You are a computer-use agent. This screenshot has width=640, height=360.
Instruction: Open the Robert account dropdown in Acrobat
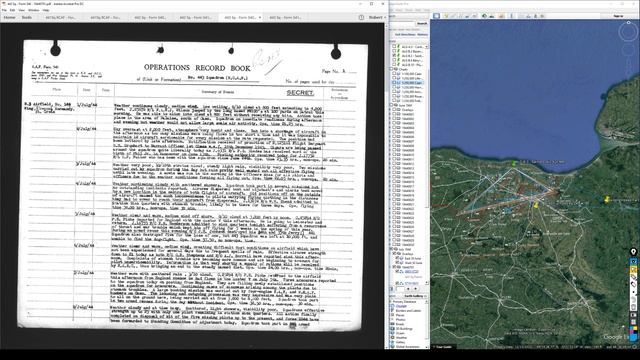(377, 18)
